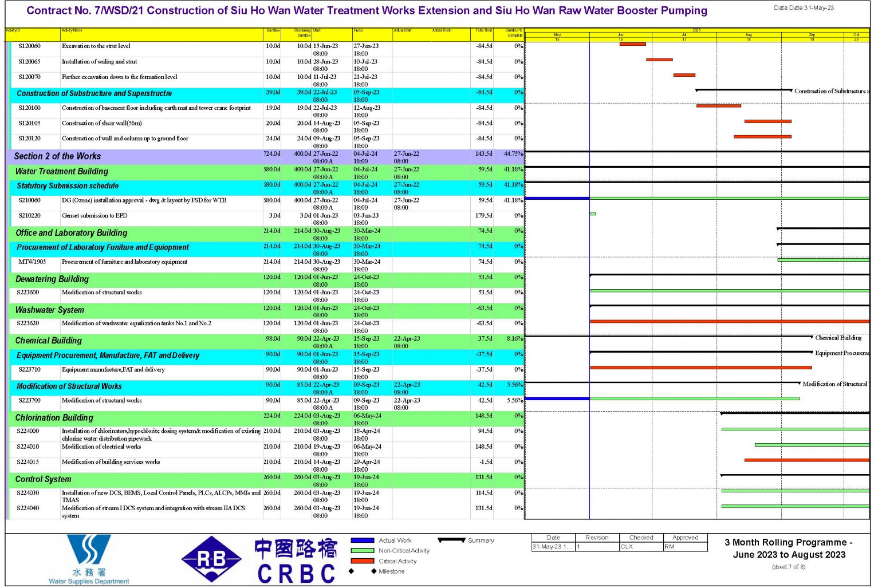Click the red Gantt bar for S224015
874x588 pixels.
pos(807,460)
